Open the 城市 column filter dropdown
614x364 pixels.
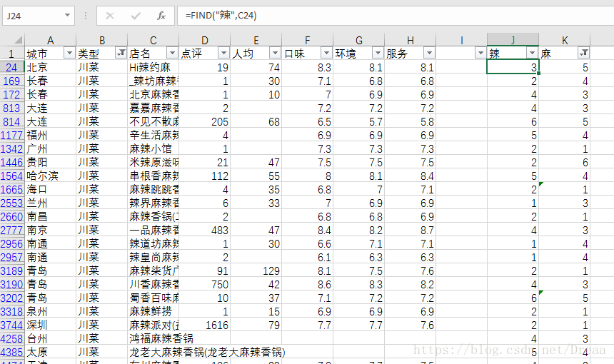(x=69, y=53)
